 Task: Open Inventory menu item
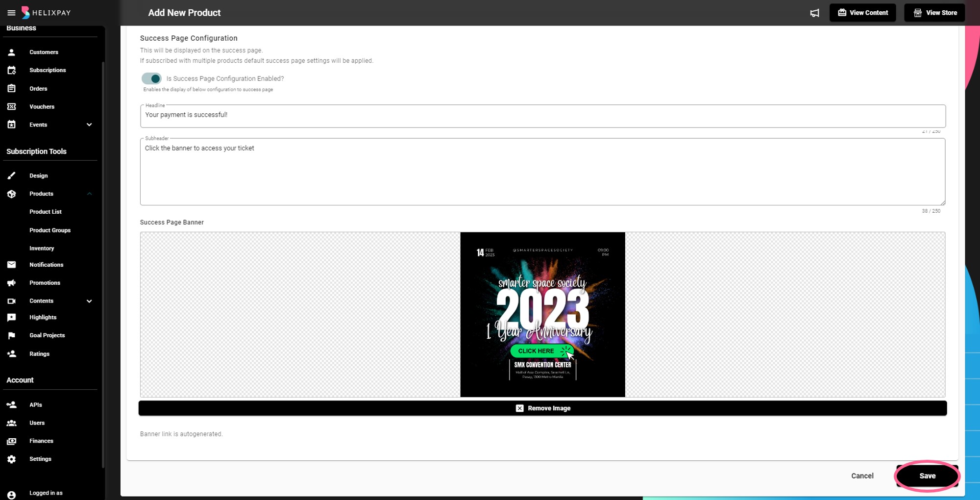(x=42, y=249)
